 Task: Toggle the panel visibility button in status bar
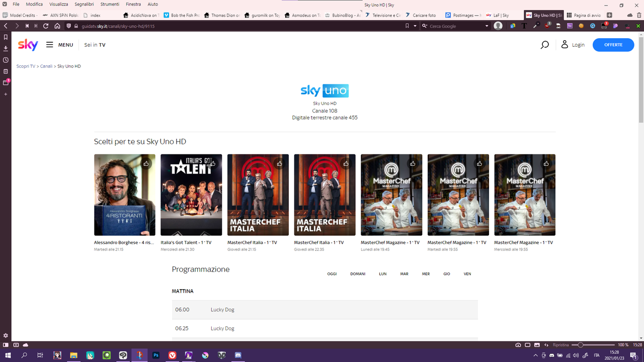click(6, 345)
